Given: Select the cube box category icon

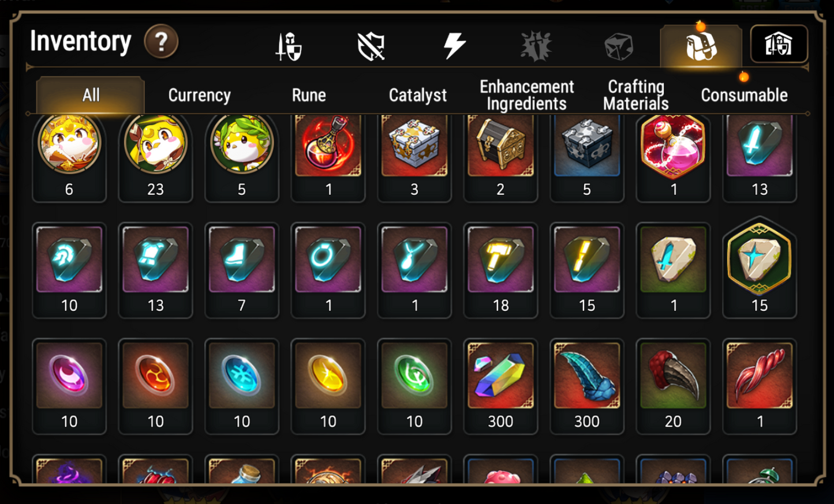Looking at the screenshot, I should click(x=619, y=47).
